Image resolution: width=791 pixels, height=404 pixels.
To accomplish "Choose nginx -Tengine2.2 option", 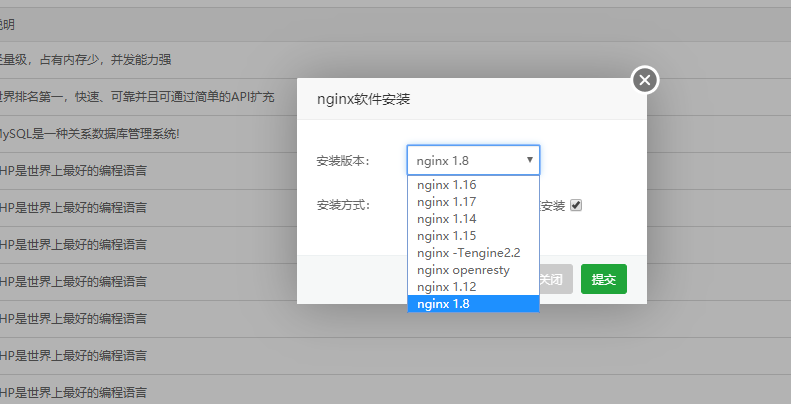I will coord(473,253).
